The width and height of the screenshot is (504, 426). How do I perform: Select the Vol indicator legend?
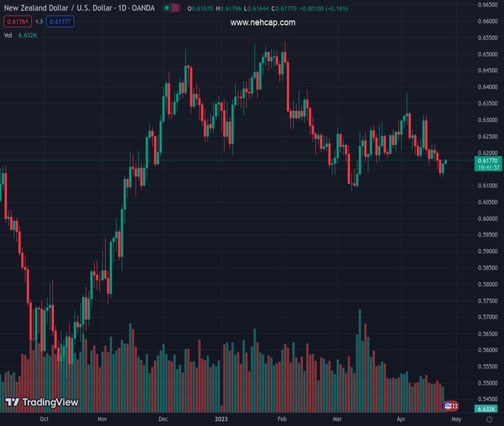point(8,35)
